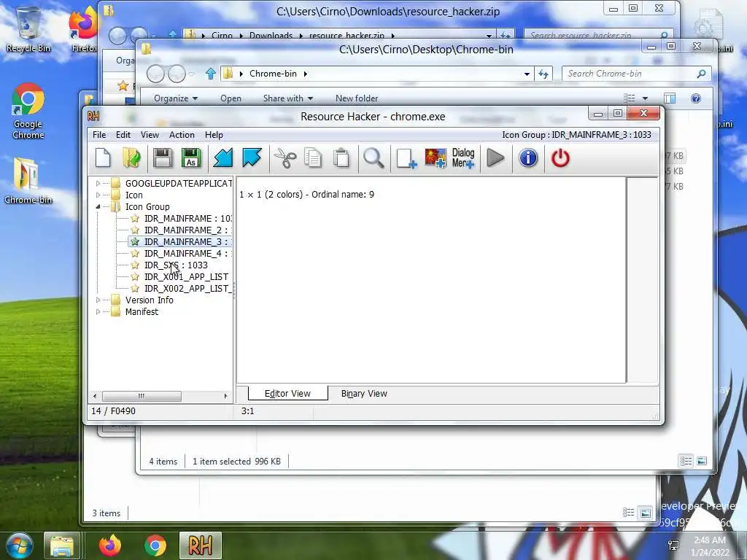
Task: Open the Organize dropdown in Chrome-bin window
Action: [x=175, y=98]
